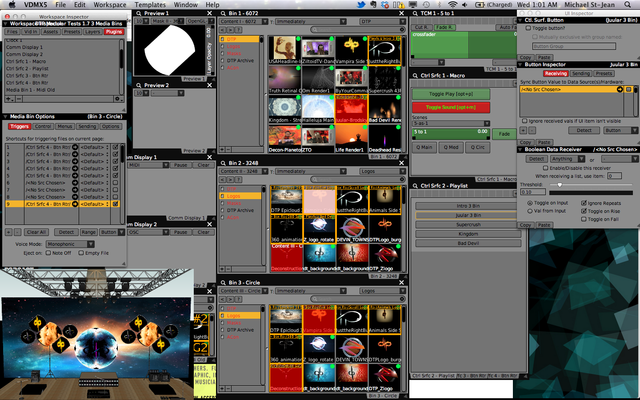Click the source arrow icon in trigger row 6
Image resolution: width=640 pixels, height=400 pixels.
75,182
